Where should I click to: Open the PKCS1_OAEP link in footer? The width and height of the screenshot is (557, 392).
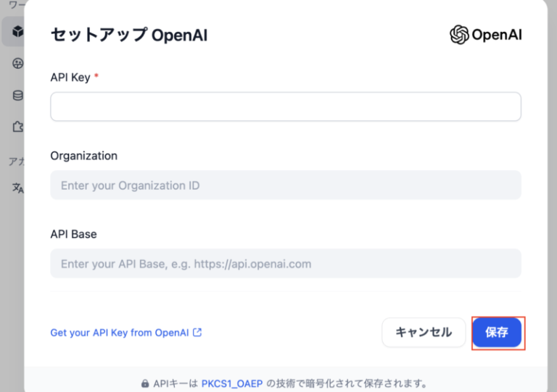(231, 383)
